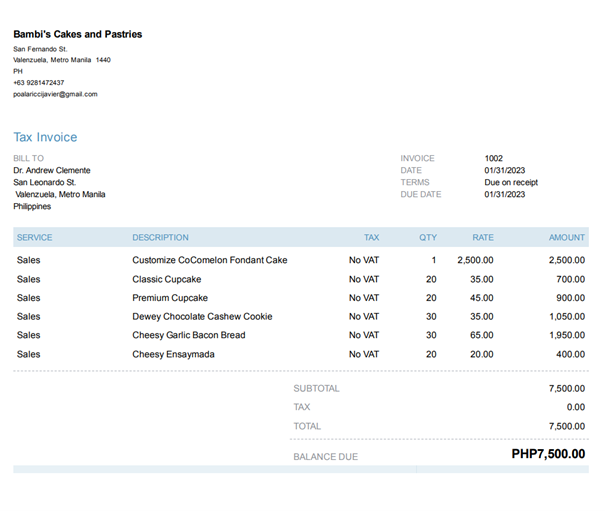Click the San Leonardo St. billing address
Image resolution: width=605 pixels, height=511 pixels.
click(44, 182)
